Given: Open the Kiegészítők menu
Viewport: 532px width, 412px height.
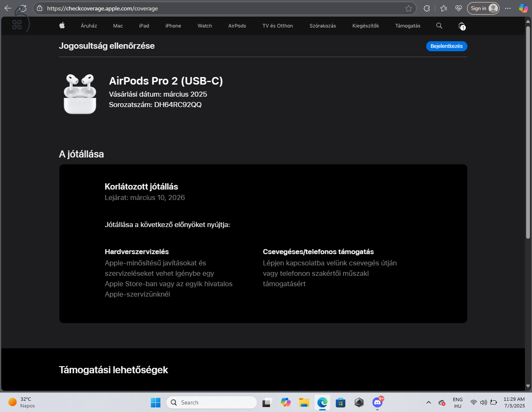Looking at the screenshot, I should point(365,26).
